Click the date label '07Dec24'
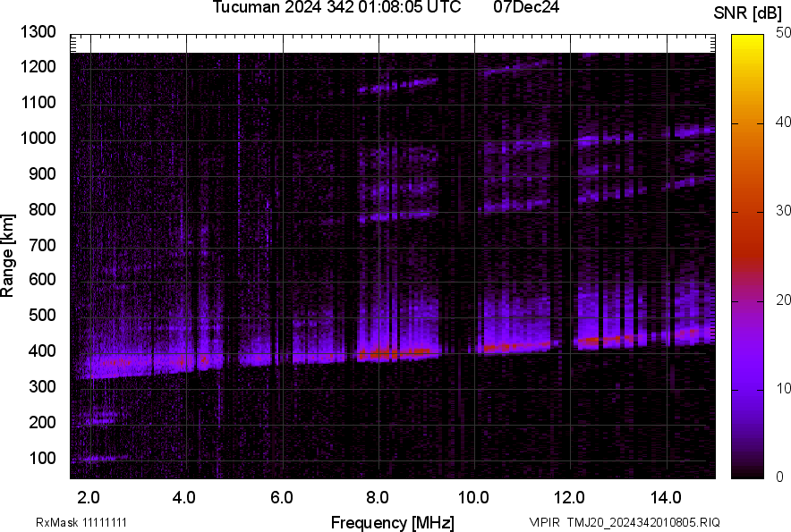The height and width of the screenshot is (532, 791). [526, 7]
